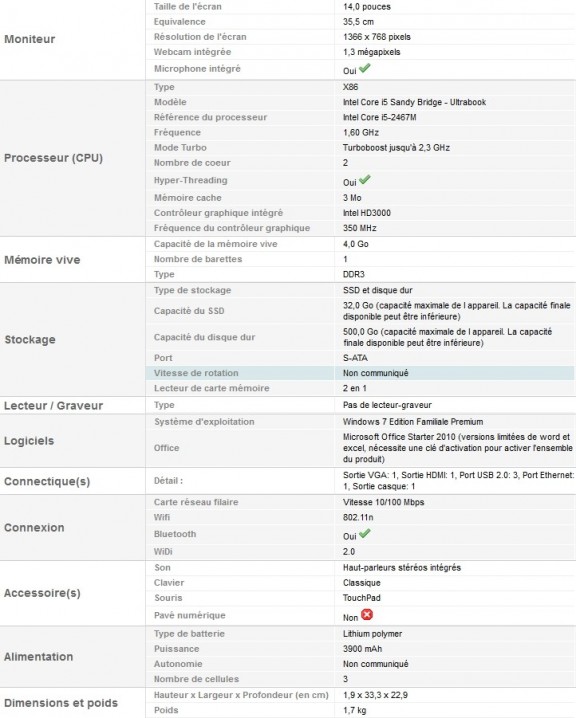
Task: Select the Moniteur section header
Action: pos(30,39)
